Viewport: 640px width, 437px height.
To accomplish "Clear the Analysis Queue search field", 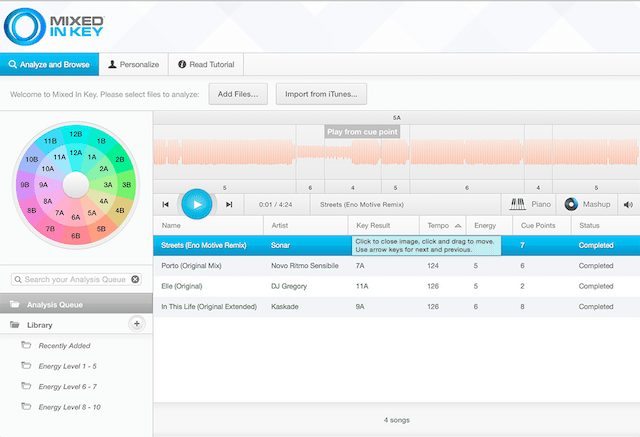I will coord(135,279).
